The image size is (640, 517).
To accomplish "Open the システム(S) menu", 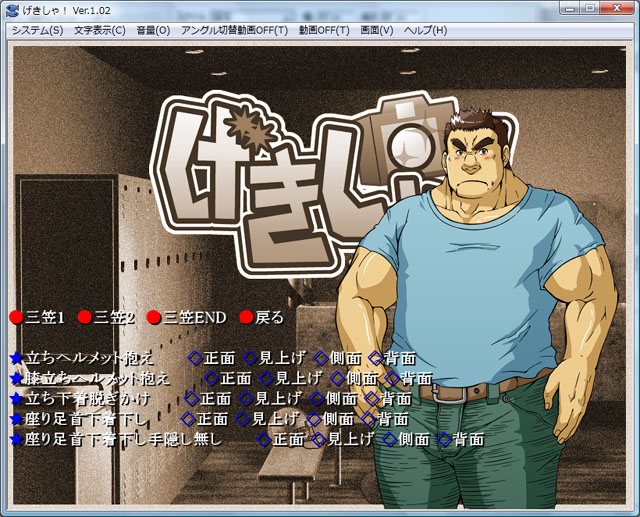I will click(37, 31).
